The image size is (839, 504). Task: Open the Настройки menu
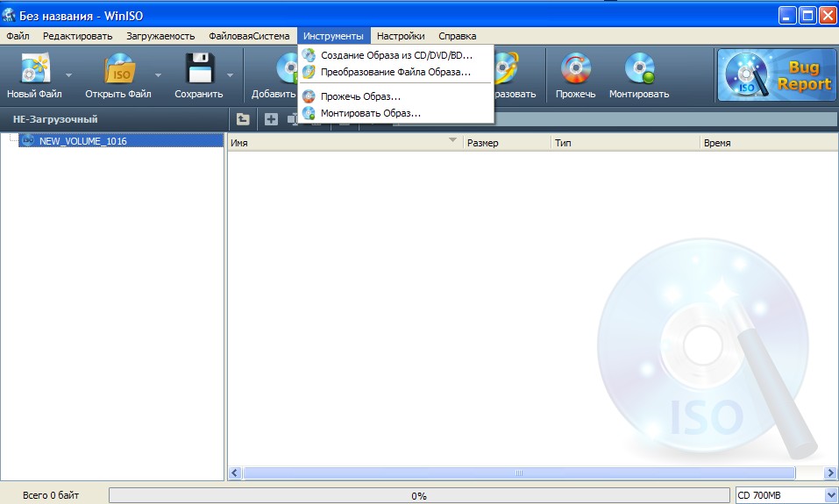[x=401, y=36]
